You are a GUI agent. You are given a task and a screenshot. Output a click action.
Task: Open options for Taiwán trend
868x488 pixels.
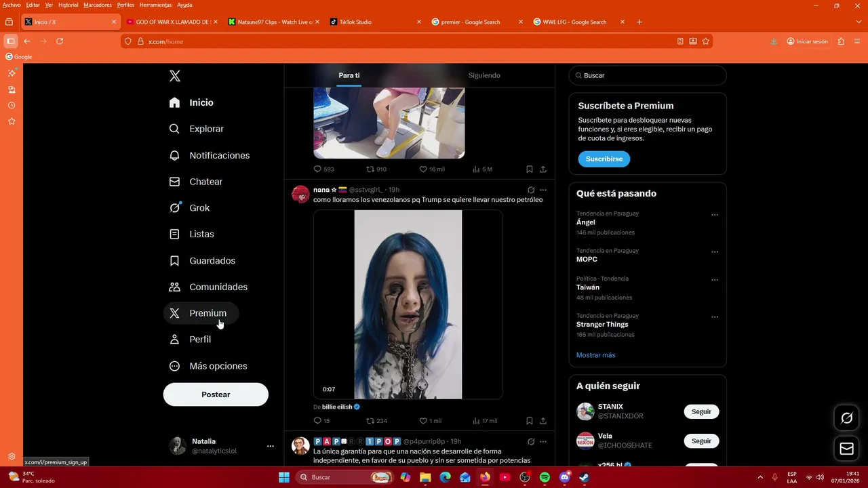click(715, 280)
